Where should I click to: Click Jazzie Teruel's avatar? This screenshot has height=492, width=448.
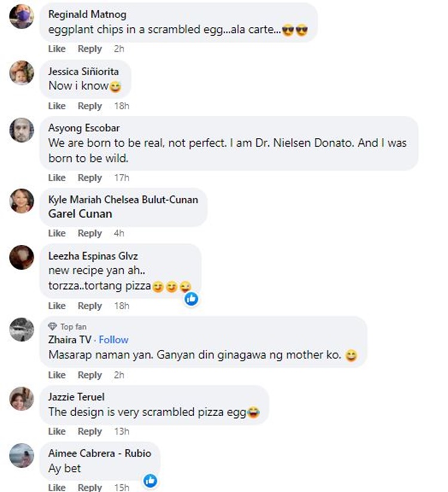tap(22, 398)
